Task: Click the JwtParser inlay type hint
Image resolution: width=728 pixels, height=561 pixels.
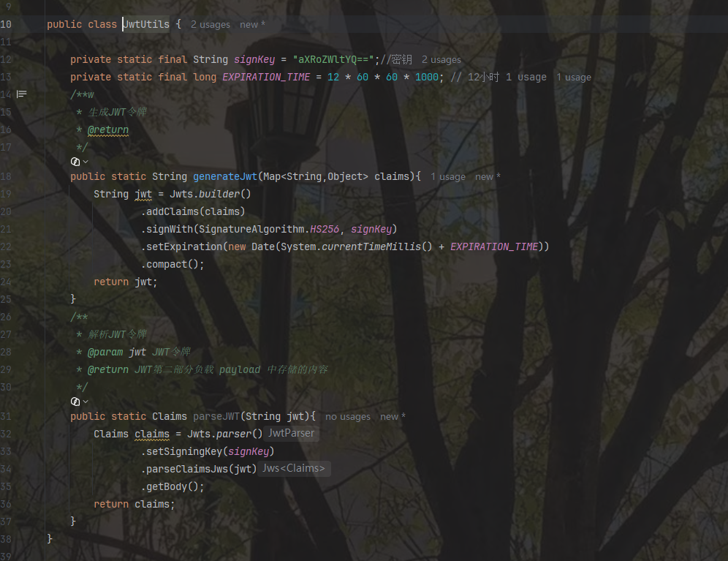Action: pyautogui.click(x=291, y=433)
